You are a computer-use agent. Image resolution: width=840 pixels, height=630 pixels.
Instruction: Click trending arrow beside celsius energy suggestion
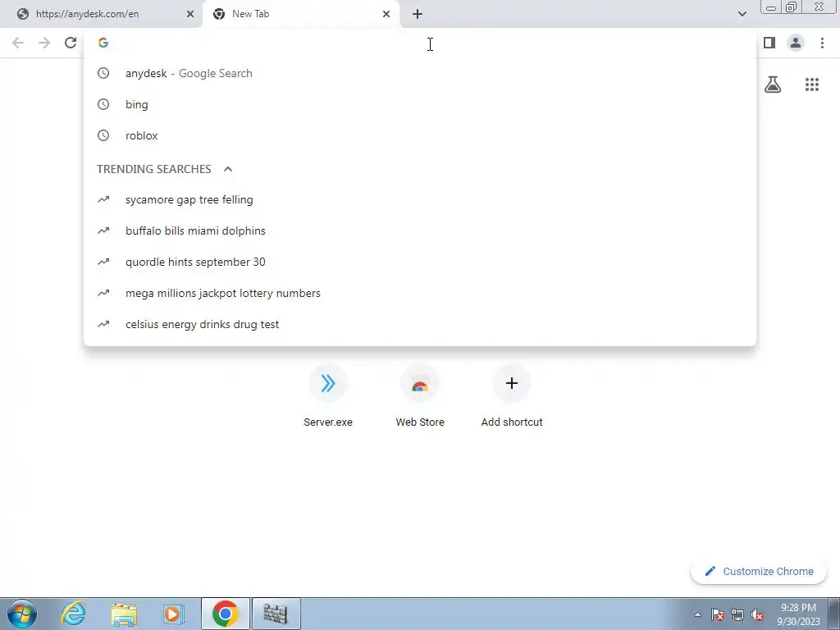point(103,324)
